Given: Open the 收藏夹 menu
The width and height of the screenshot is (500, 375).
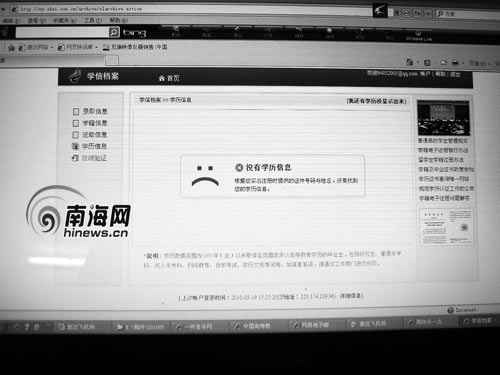Looking at the screenshot, I should (65, 21).
